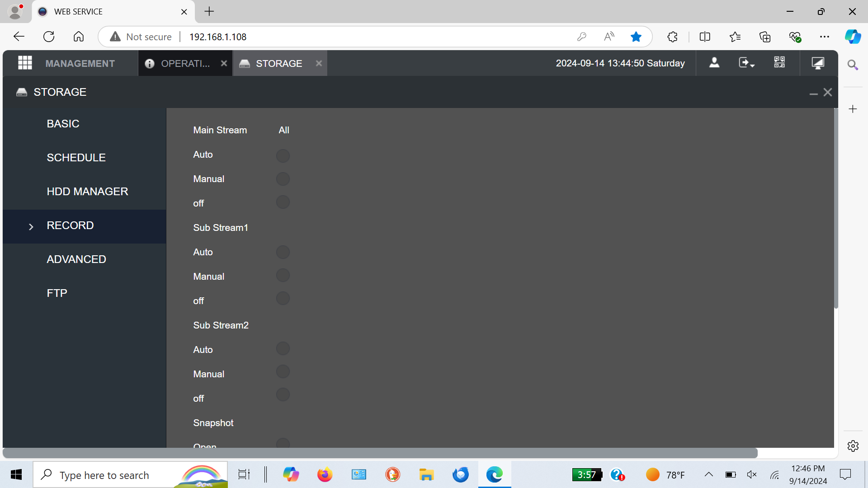Close the STORAGE tab
Viewport: 868px width, 488px height.
319,63
